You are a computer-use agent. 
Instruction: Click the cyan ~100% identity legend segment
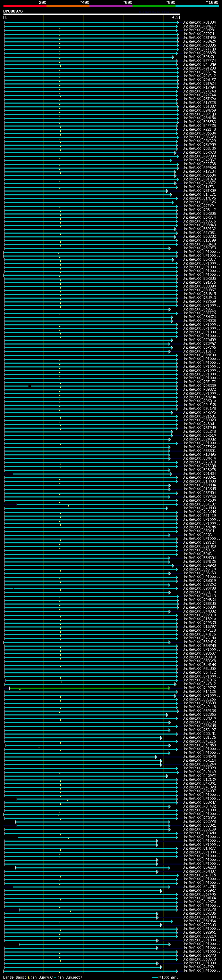(197, 6)
